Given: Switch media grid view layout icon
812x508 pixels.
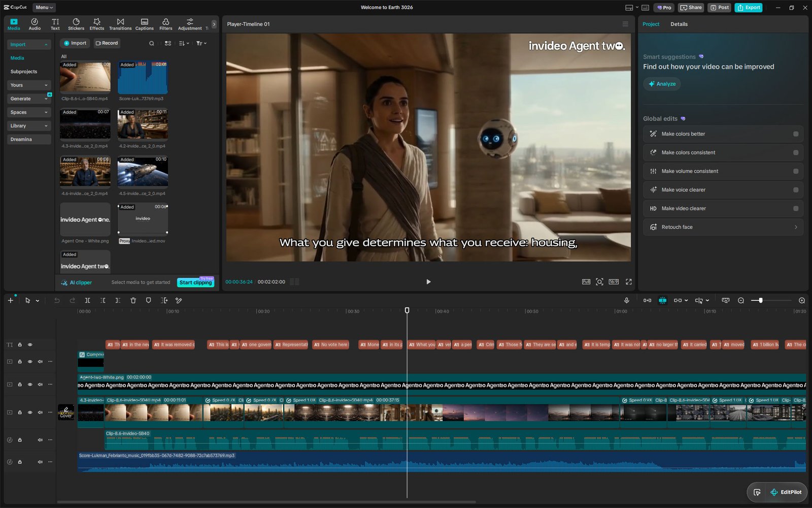Looking at the screenshot, I should click(x=168, y=43).
